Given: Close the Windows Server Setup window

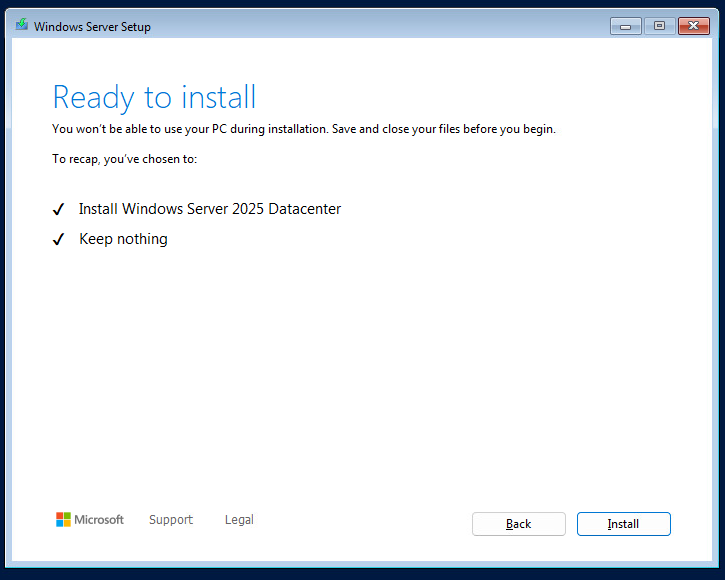Looking at the screenshot, I should coord(692,26).
